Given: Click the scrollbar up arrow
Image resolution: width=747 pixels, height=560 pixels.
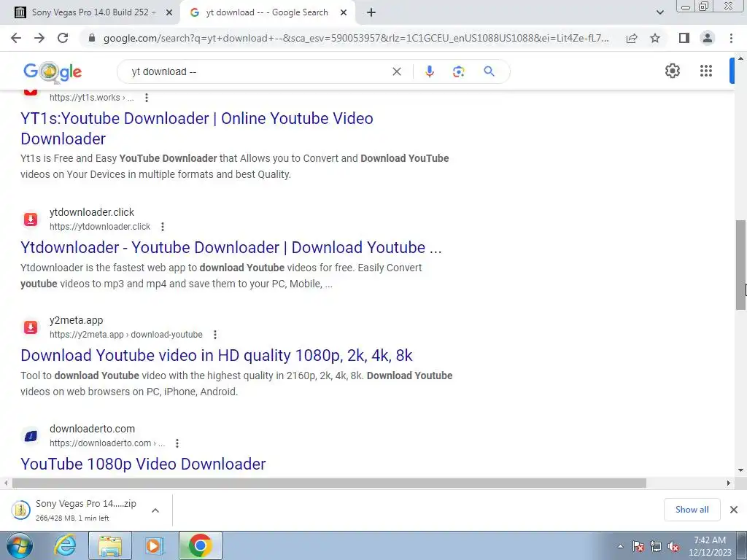Looking at the screenshot, I should pyautogui.click(x=741, y=59).
